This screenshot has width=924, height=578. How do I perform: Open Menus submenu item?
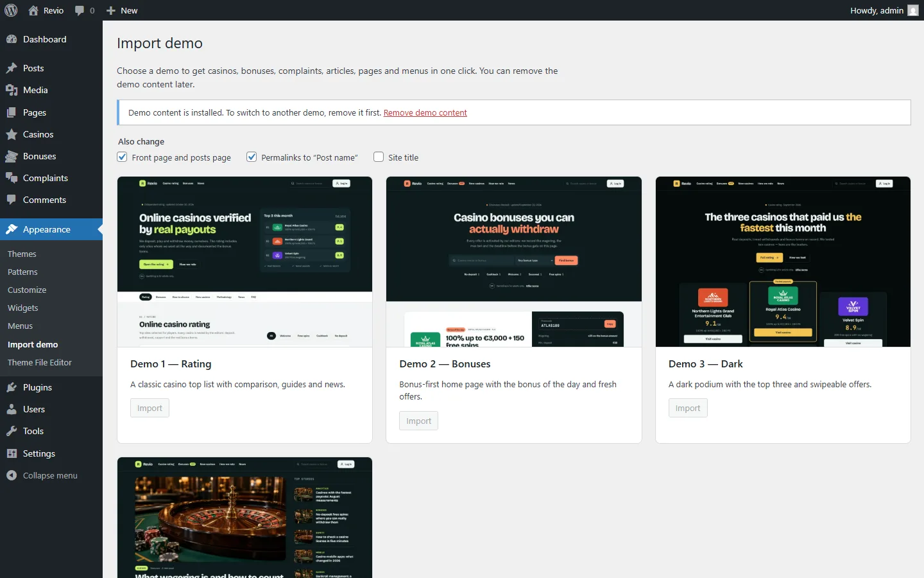[x=20, y=326]
